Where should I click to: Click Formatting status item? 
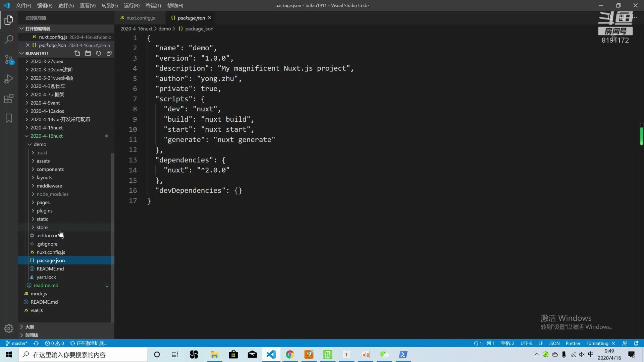[x=600, y=343]
